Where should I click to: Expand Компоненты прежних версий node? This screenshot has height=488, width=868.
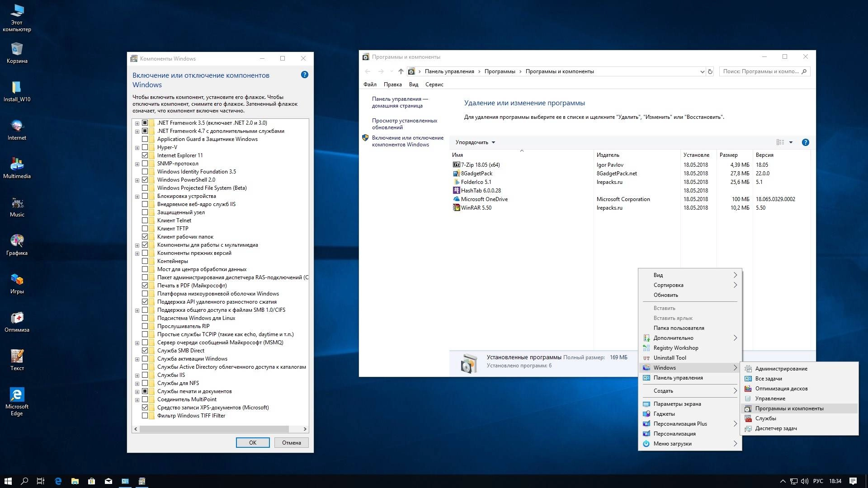point(137,253)
